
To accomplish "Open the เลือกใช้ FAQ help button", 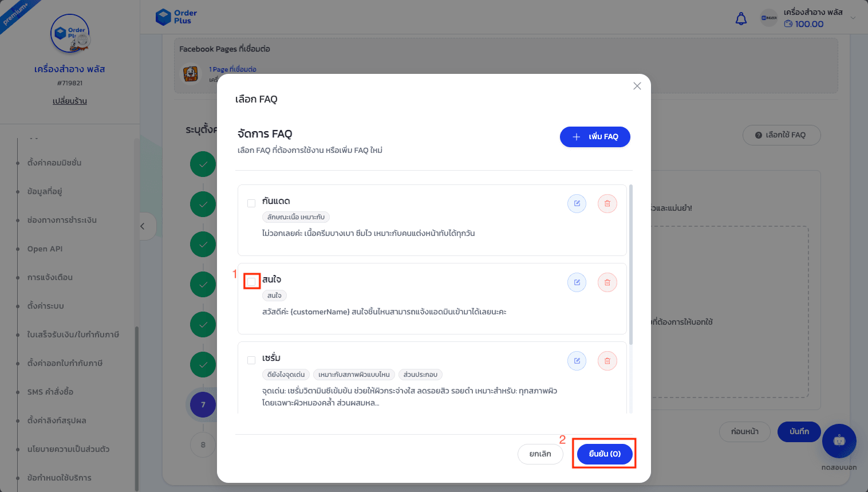I will coord(781,135).
